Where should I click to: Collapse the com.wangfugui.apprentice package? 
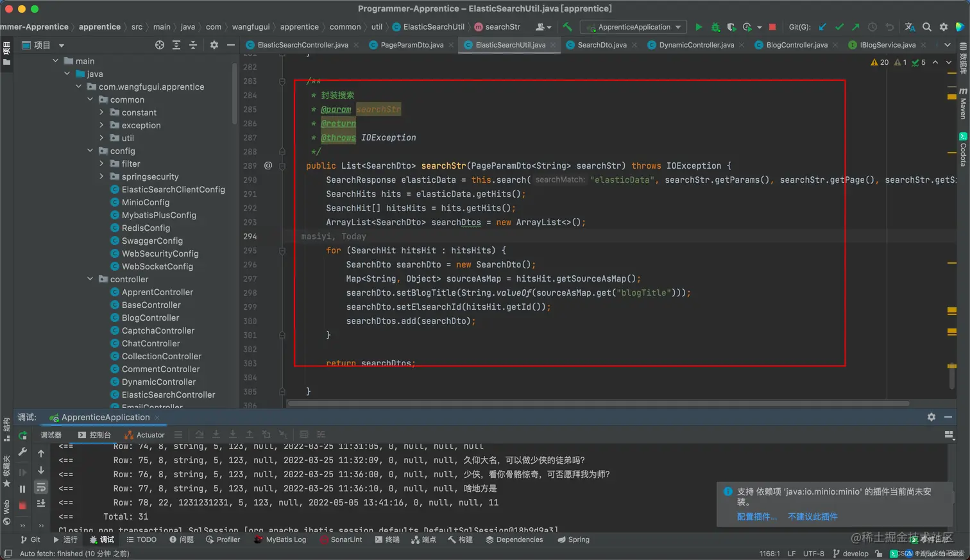click(79, 87)
